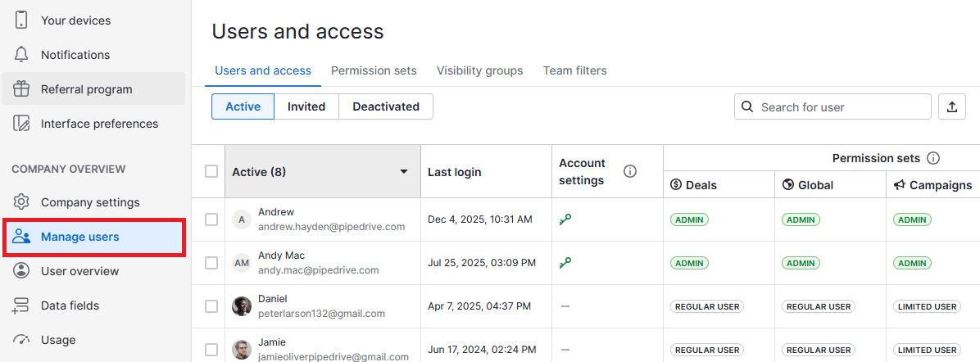Click Jamie's profile photo

[241, 350]
